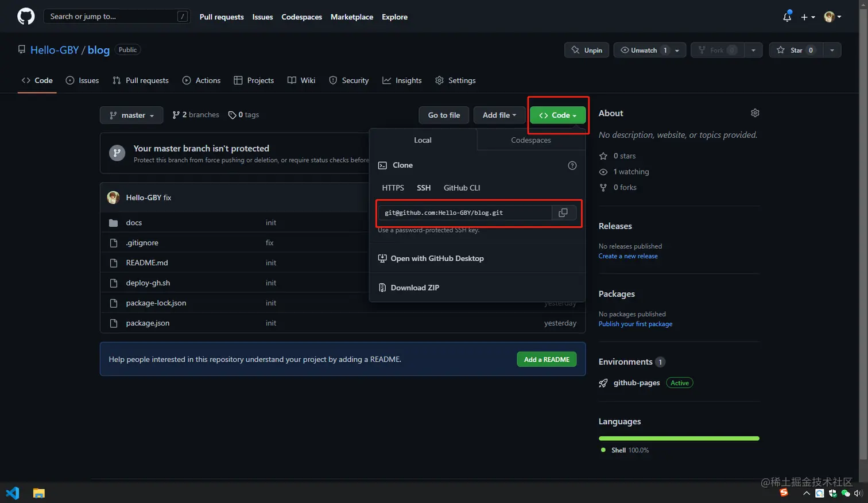Open the Projects tab
Image resolution: width=868 pixels, height=503 pixels.
coord(254,80)
